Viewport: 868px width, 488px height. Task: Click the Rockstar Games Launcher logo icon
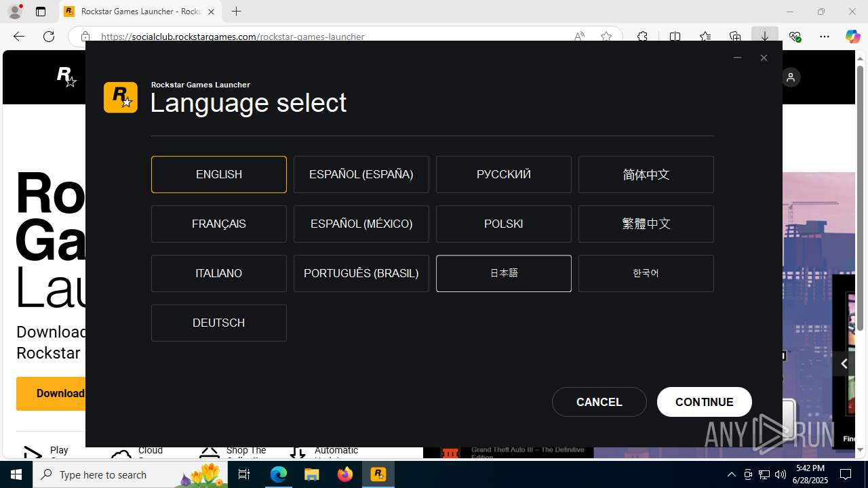pos(121,97)
